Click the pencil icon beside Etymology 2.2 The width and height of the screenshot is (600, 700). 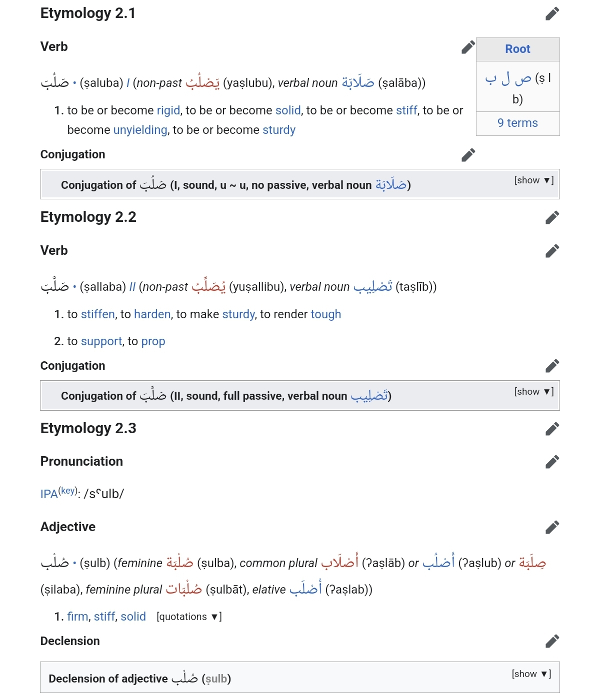(552, 217)
